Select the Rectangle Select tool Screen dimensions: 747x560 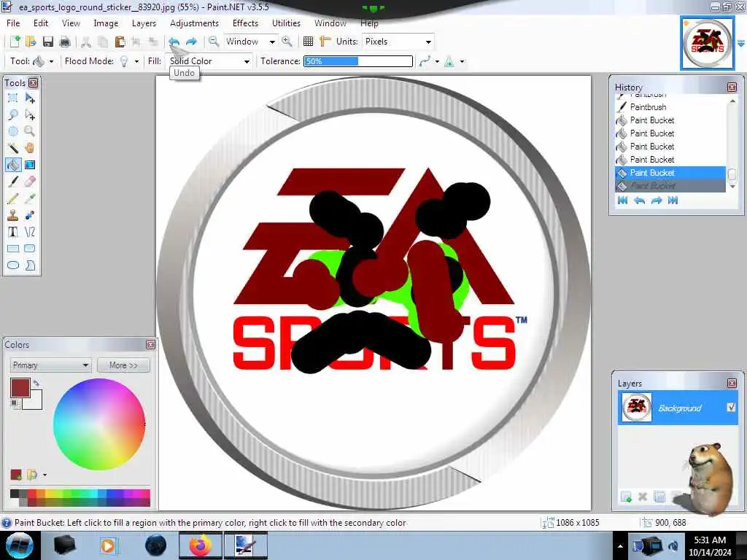click(x=13, y=98)
